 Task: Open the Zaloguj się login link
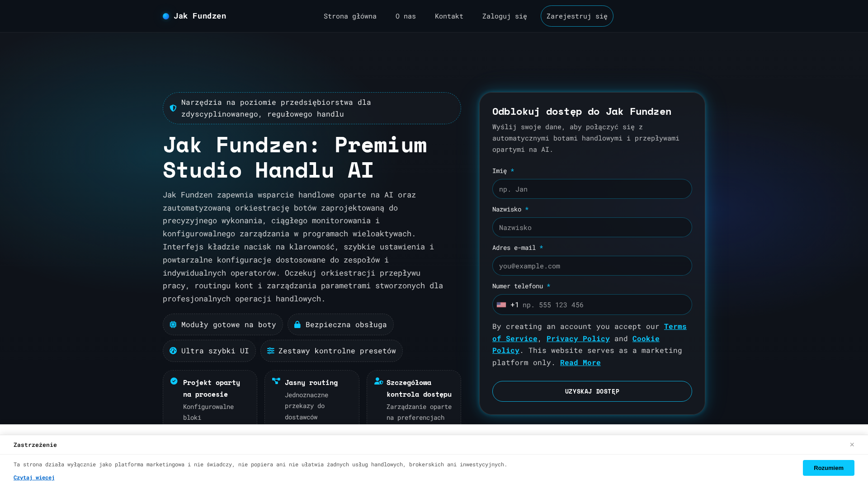coord(505,16)
